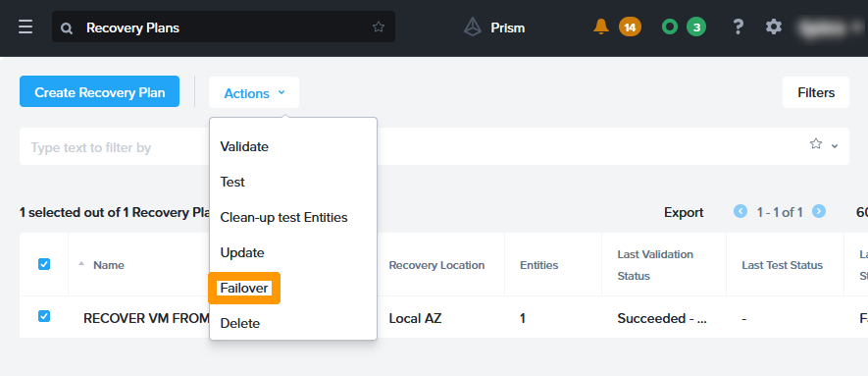Image resolution: width=868 pixels, height=376 pixels.
Task: Select Clean-up test Entities option
Action: [x=284, y=217]
